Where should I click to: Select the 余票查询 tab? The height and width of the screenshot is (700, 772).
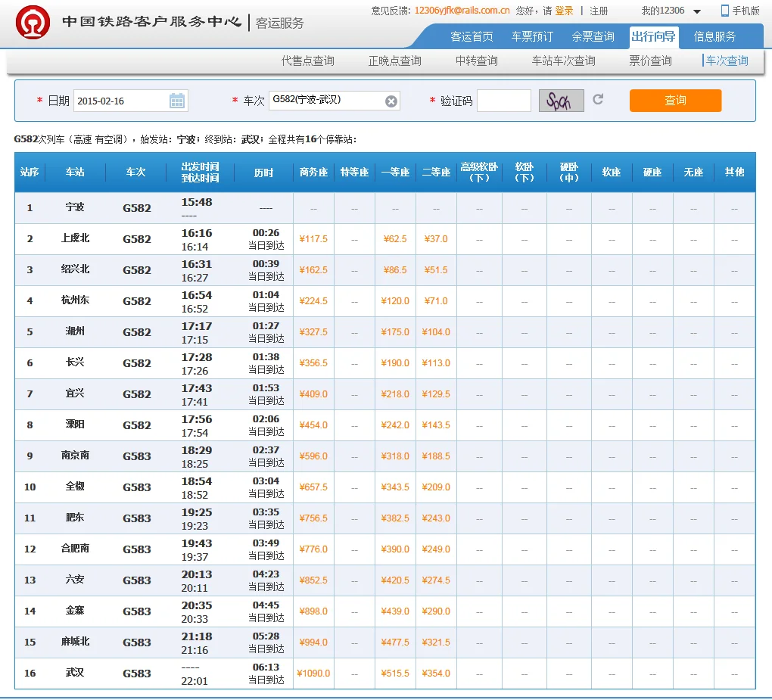[593, 36]
